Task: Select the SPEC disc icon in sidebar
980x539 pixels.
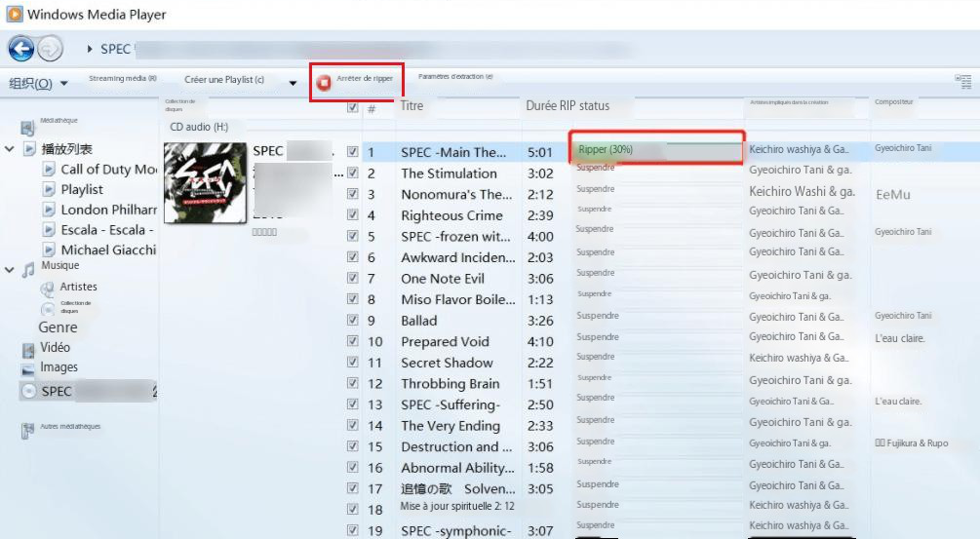Action: coord(28,391)
